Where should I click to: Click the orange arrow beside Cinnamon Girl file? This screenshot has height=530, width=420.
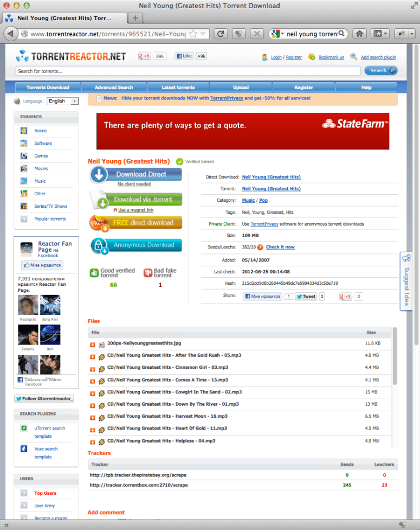(x=93, y=368)
